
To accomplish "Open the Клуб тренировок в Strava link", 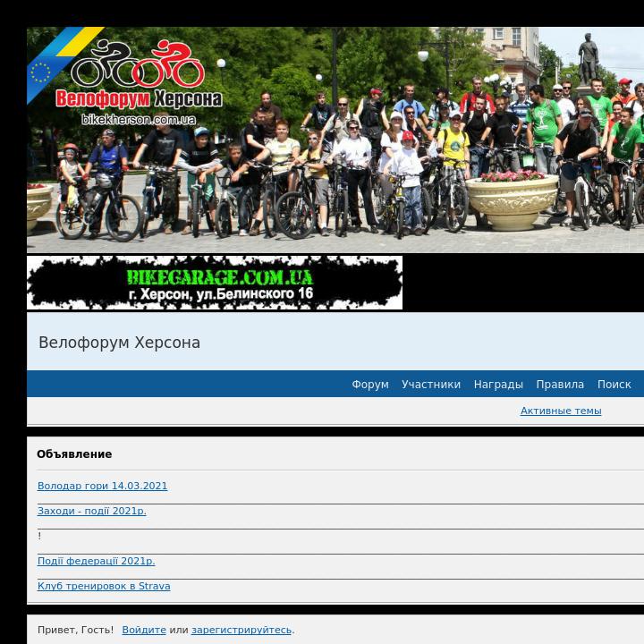I will coord(104,586).
